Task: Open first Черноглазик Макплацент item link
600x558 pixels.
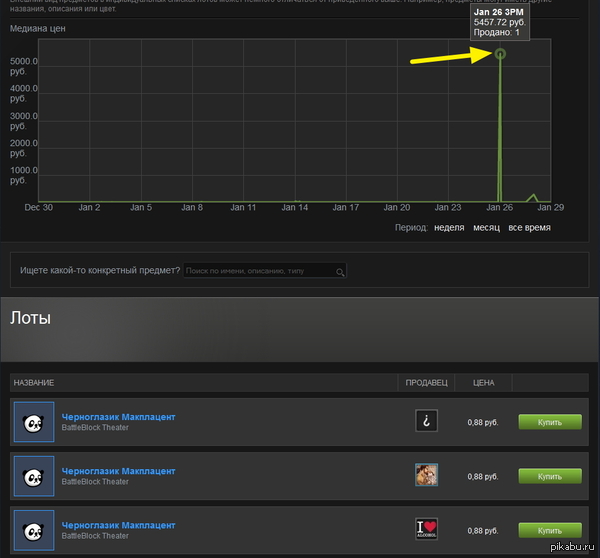Action: (118, 417)
